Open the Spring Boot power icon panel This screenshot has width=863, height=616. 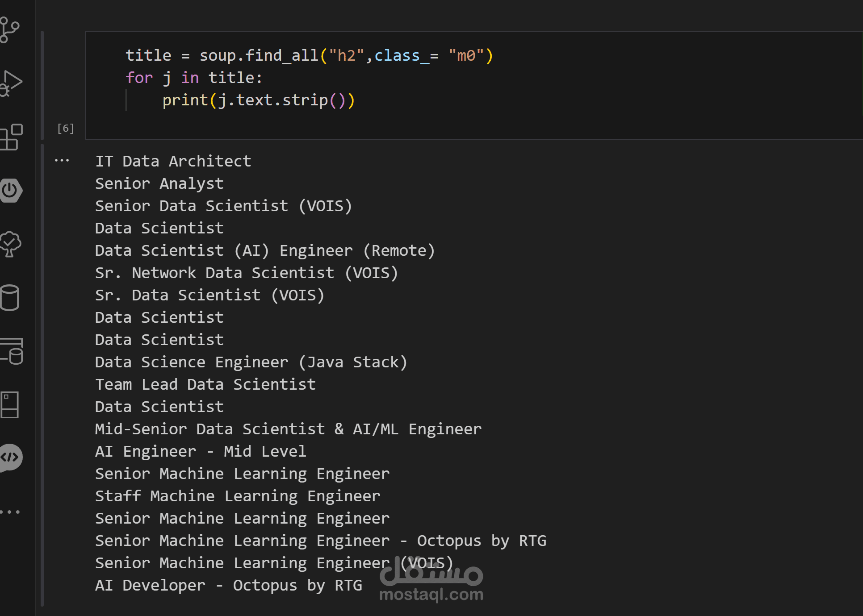click(x=11, y=191)
